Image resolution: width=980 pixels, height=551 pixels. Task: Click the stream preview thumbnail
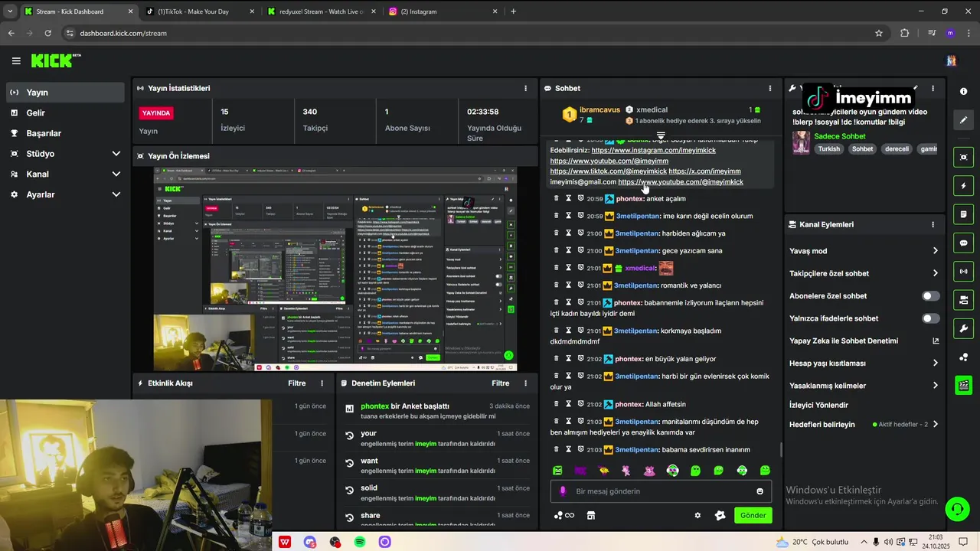pyautogui.click(x=335, y=269)
